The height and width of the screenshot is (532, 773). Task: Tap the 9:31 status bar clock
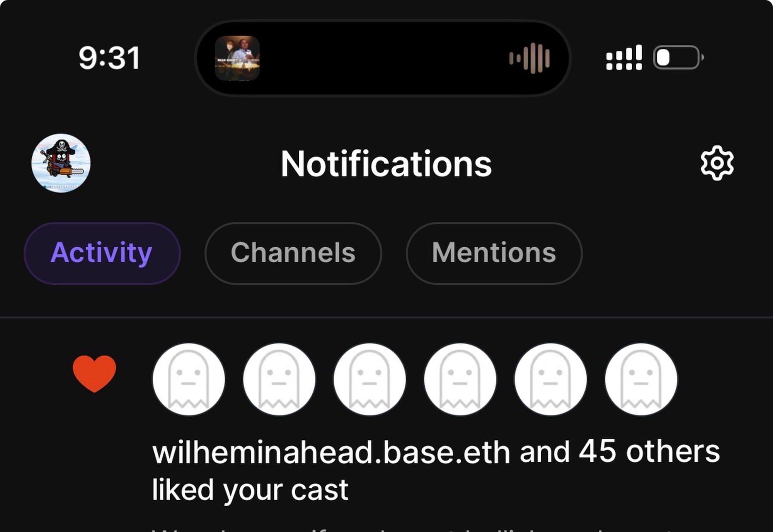click(x=109, y=58)
